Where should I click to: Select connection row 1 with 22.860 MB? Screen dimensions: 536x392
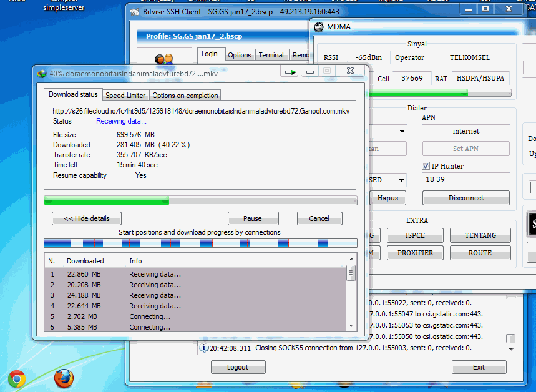click(195, 274)
